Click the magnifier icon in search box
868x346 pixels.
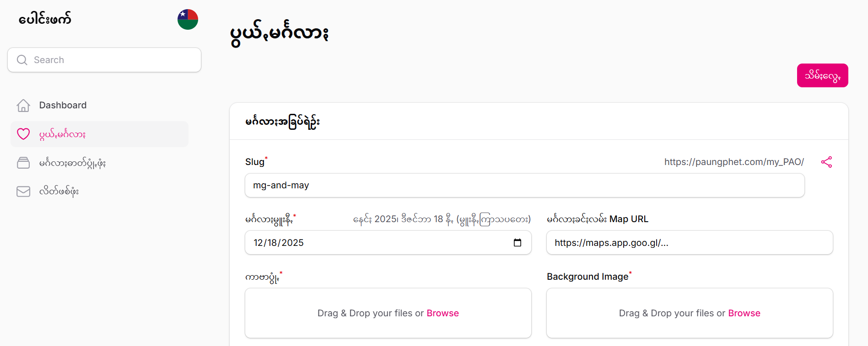22,60
